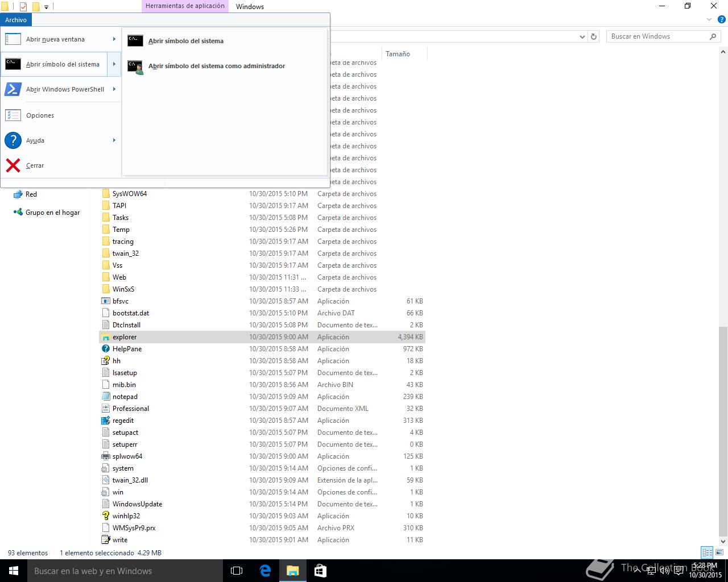Open Task View on the taskbar

[x=237, y=571]
